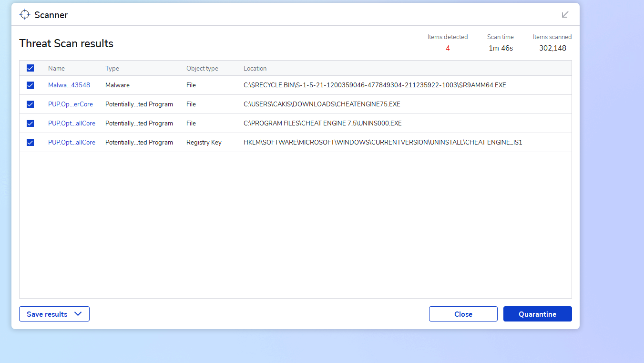The width and height of the screenshot is (644, 363).
Task: Click the Quarantine button
Action: 538,314
